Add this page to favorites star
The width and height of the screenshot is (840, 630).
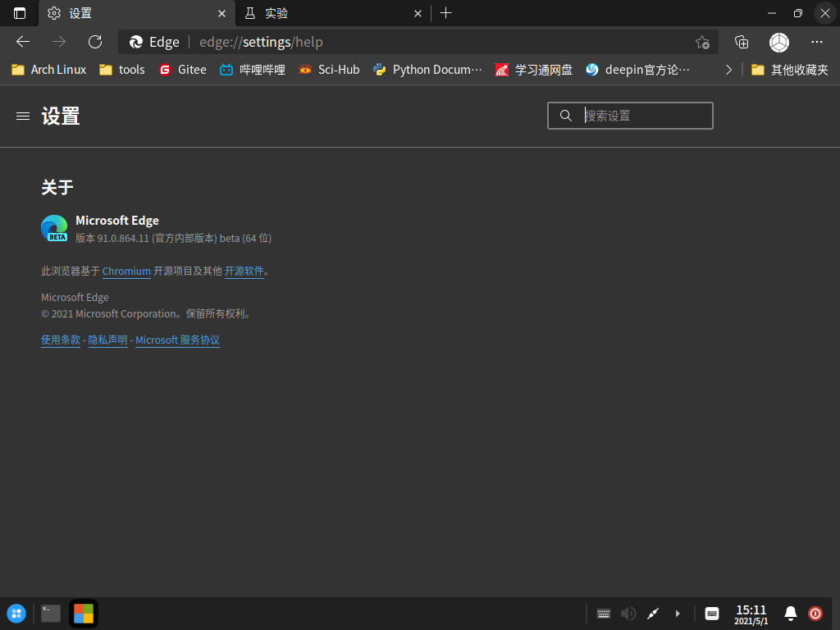702,42
